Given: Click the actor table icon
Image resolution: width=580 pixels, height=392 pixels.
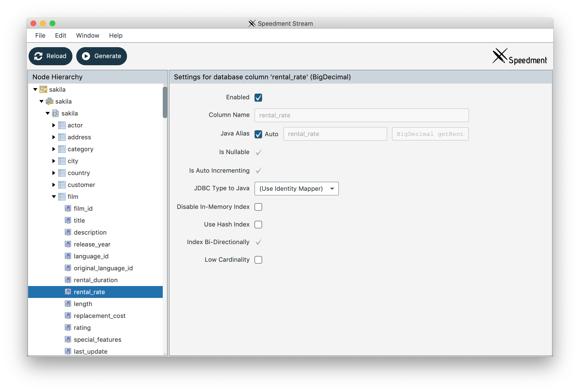Looking at the screenshot, I should (x=62, y=125).
